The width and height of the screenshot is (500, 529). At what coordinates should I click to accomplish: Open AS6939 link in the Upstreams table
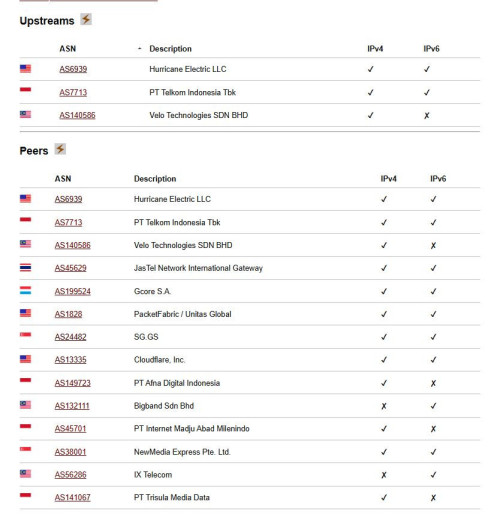click(73, 69)
